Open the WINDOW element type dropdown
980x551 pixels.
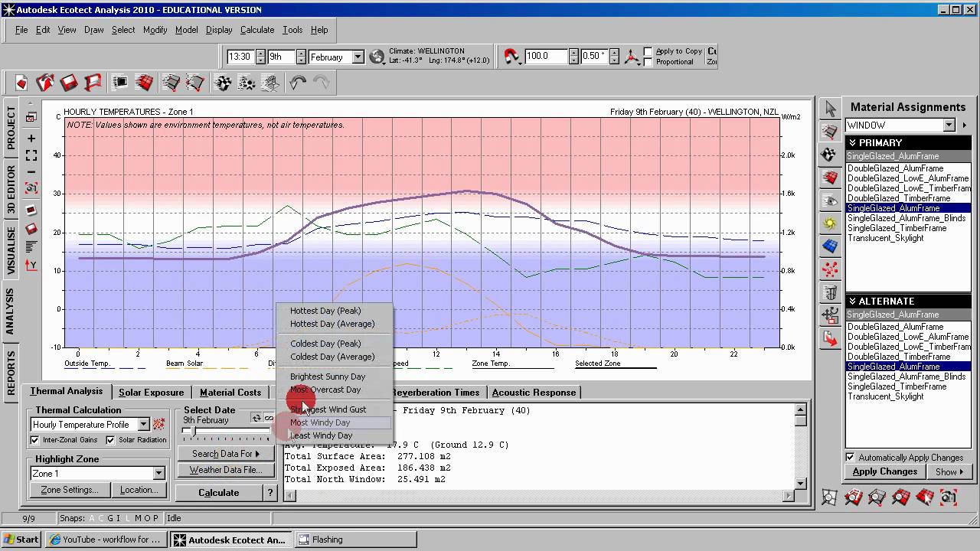coord(949,126)
